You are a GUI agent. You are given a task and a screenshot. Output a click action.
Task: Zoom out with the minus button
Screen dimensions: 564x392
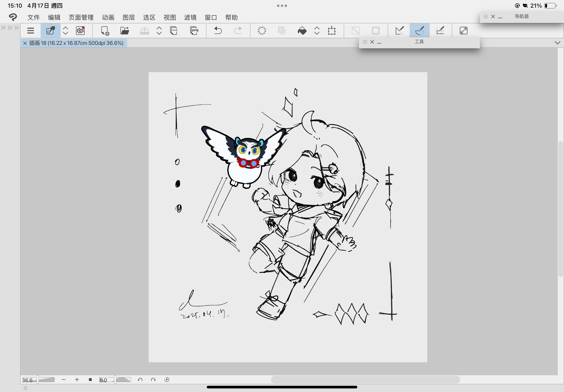point(64,380)
